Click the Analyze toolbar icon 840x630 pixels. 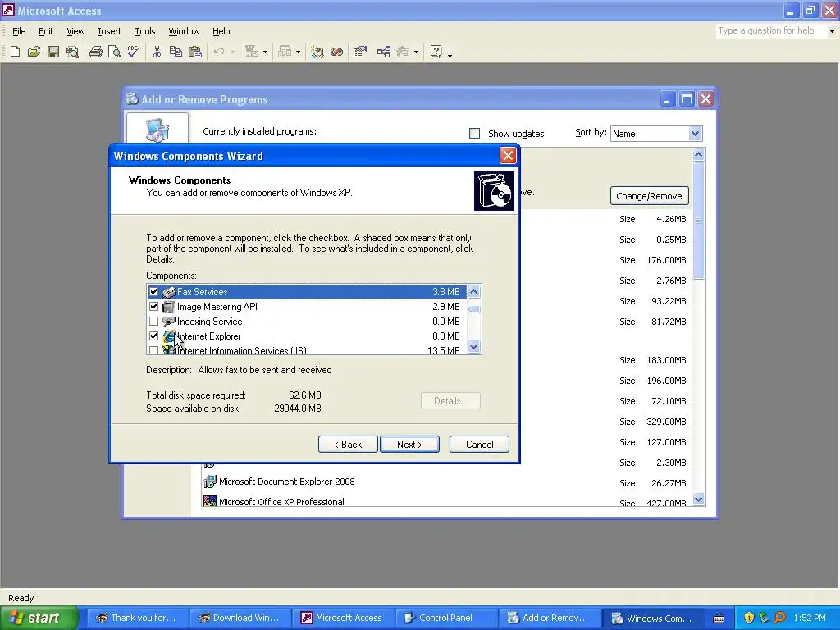[x=285, y=52]
